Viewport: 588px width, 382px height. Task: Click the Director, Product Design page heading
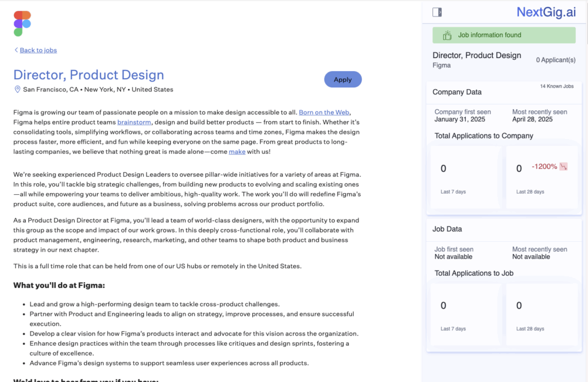tap(88, 75)
